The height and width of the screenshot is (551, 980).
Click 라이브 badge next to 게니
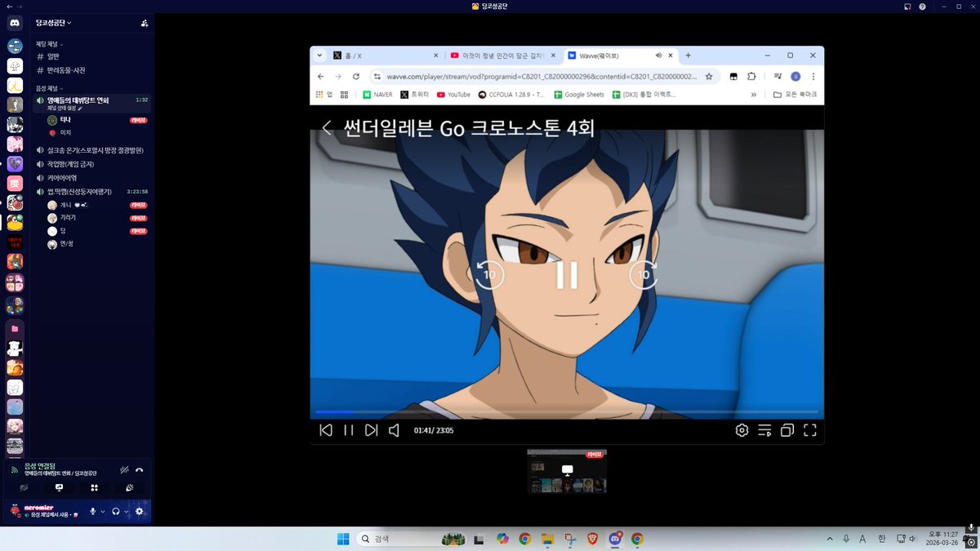point(138,205)
